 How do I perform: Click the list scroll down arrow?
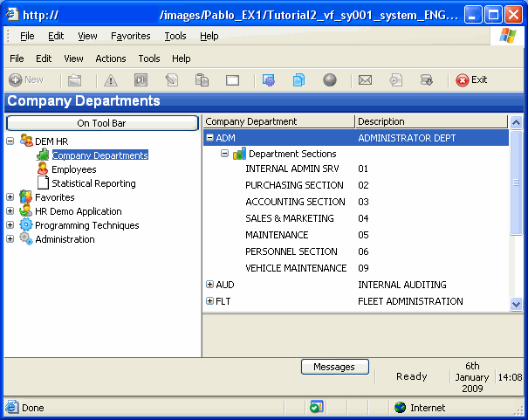click(x=516, y=304)
